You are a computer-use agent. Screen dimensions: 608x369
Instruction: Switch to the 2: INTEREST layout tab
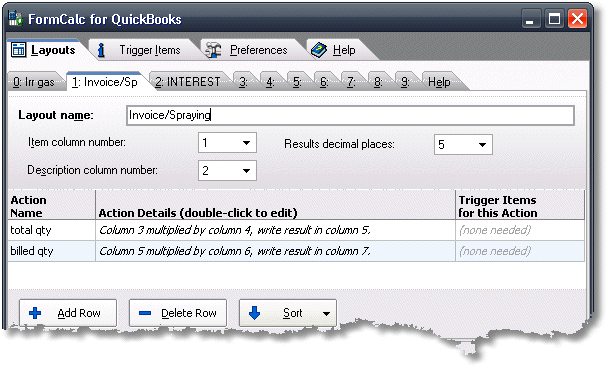click(188, 82)
